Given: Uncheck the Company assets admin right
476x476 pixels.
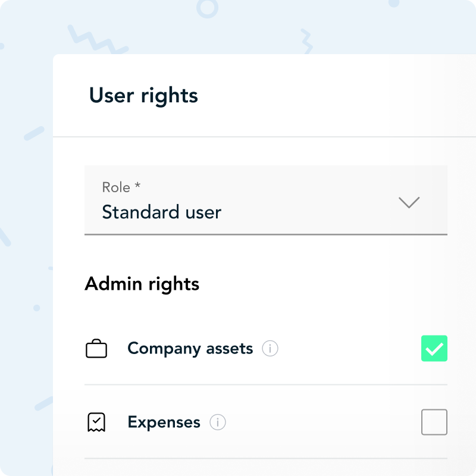Looking at the screenshot, I should point(434,349).
